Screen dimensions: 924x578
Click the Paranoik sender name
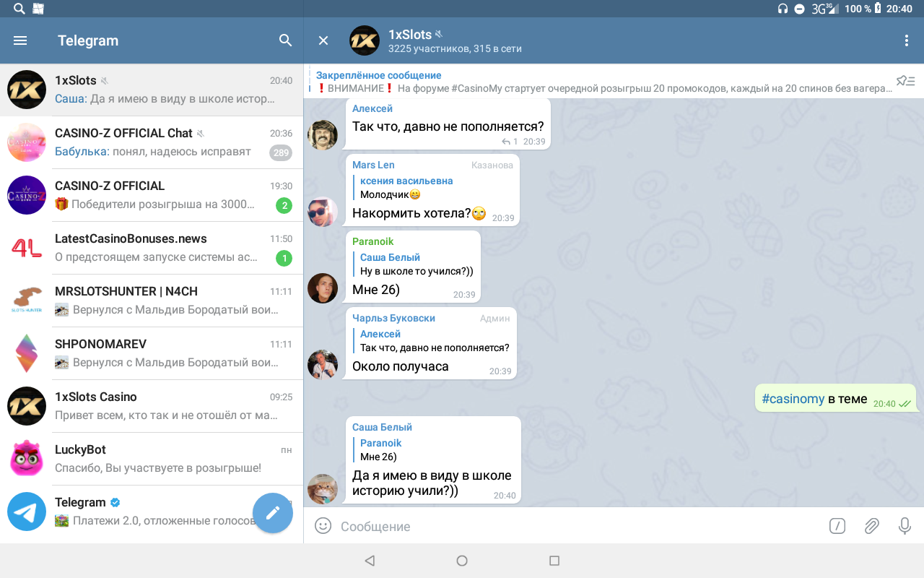tap(372, 241)
